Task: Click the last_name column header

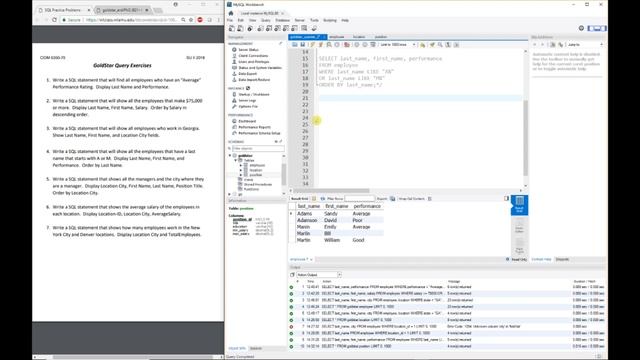Action: click(x=309, y=206)
